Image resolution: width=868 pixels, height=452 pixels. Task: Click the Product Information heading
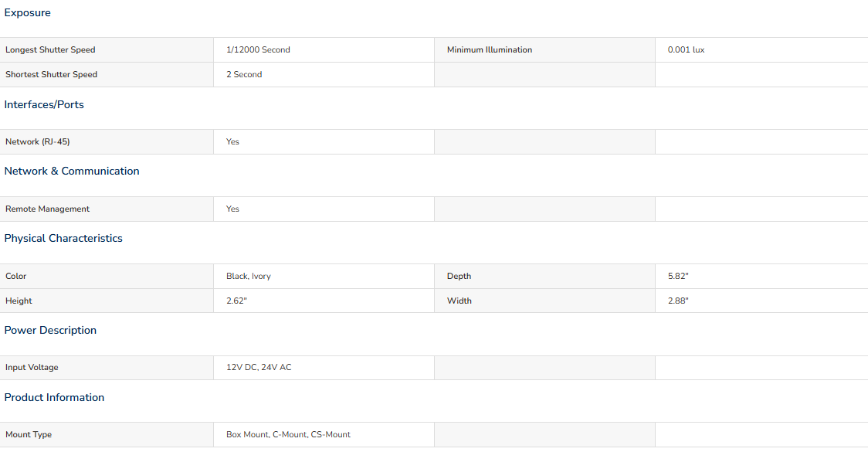[54, 397]
